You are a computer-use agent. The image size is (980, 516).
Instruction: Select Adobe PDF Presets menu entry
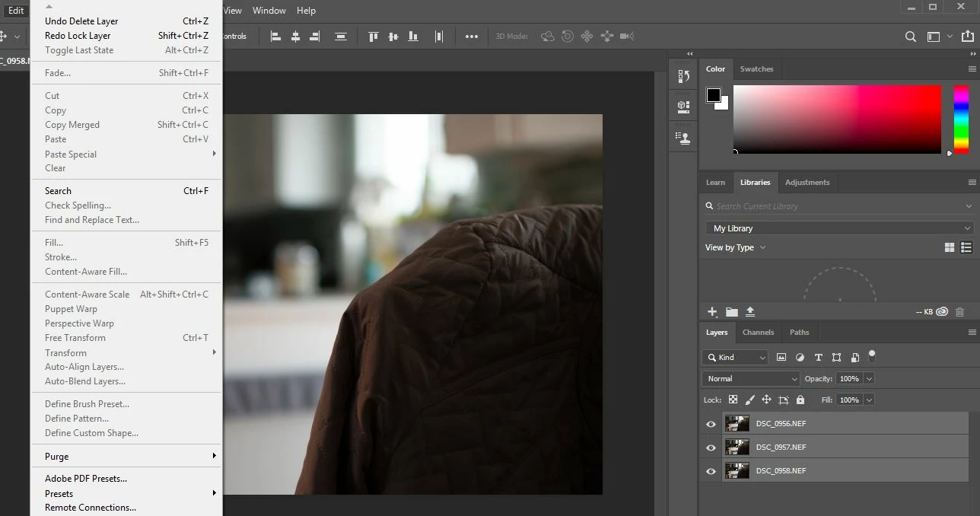coord(86,479)
